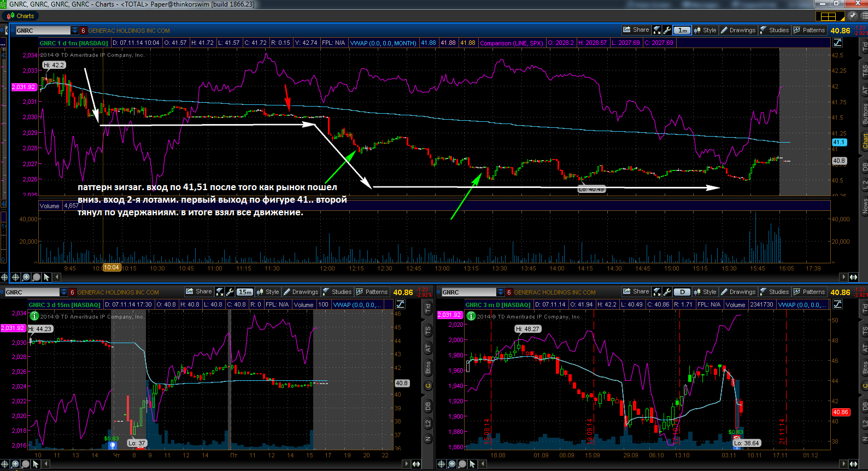Open the Trd side tab on the top chart
Viewport: 868px width, 471px height.
click(x=865, y=47)
